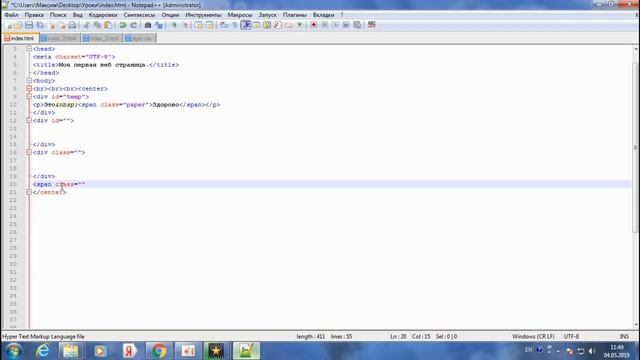Viewport: 640px width, 360px height.
Task: Copy selection with the toolbar icon
Action: tap(97, 25)
